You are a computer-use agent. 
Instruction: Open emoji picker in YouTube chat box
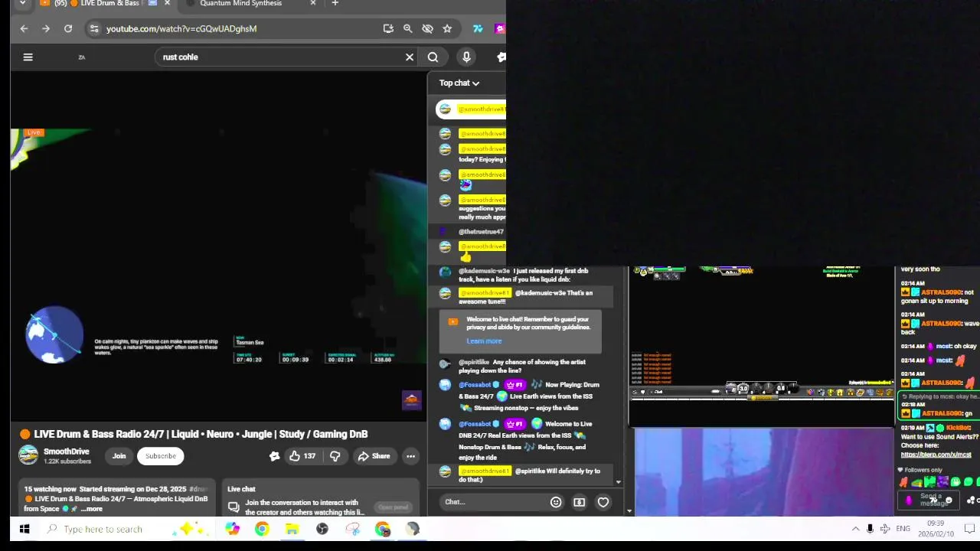(556, 502)
